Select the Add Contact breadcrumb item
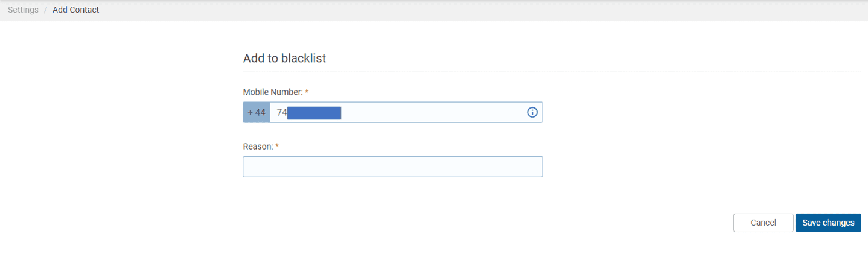868x254 pixels. point(76,10)
